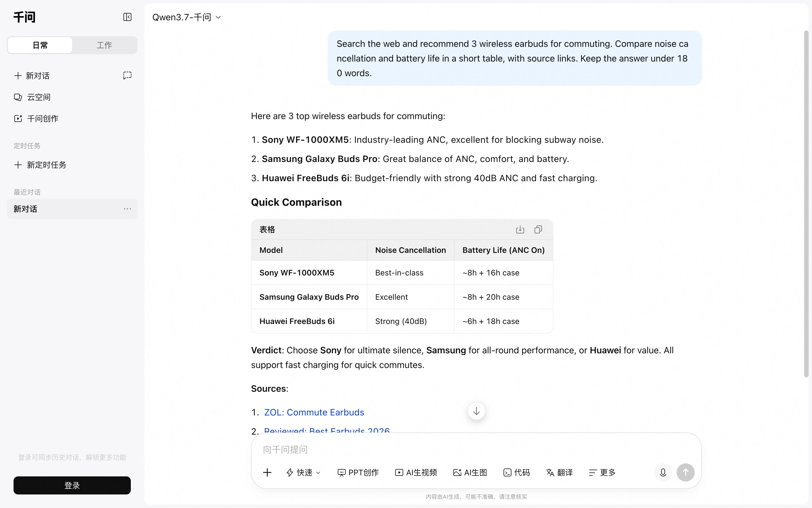This screenshot has width=812, height=508.
Task: Click the vertical scrollbar of the chat
Action: 806,203
